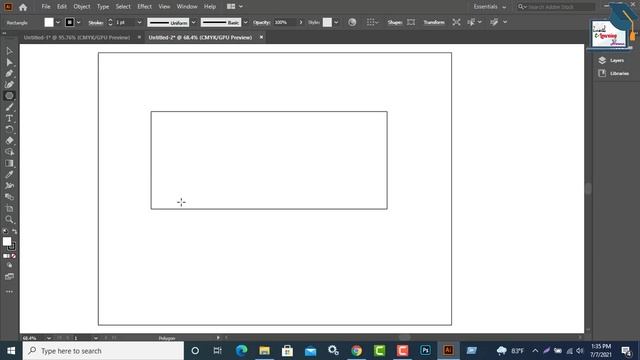The image size is (640, 360).
Task: Click the fill color swatch in control bar
Action: tap(49, 22)
